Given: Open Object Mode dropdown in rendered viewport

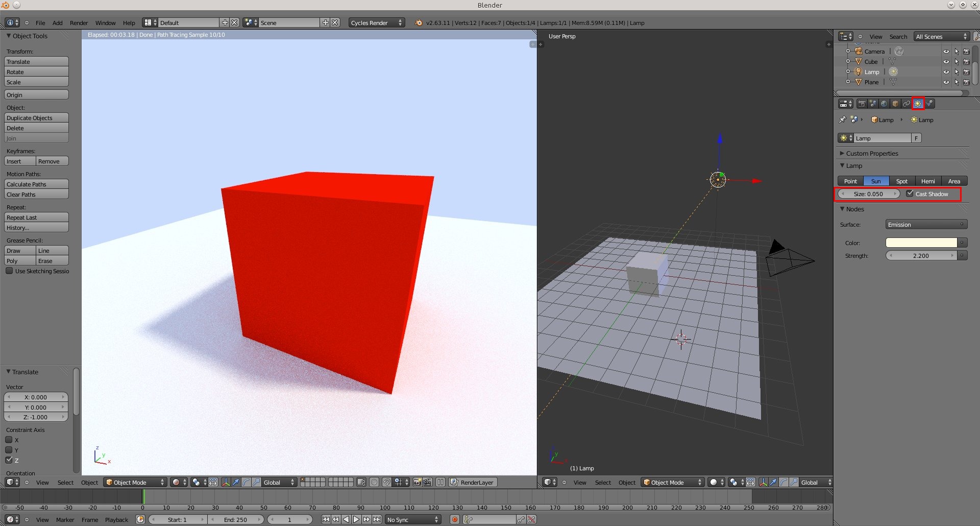Looking at the screenshot, I should tap(135, 482).
